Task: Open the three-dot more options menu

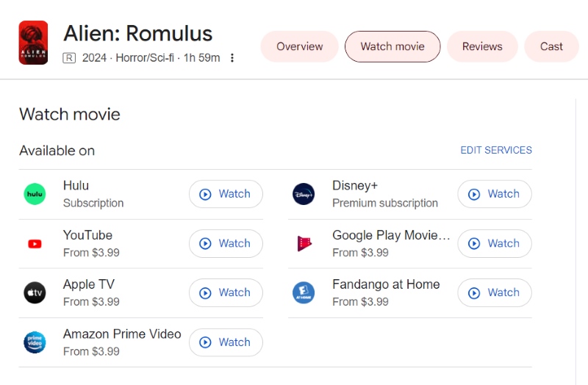Action: (x=232, y=58)
